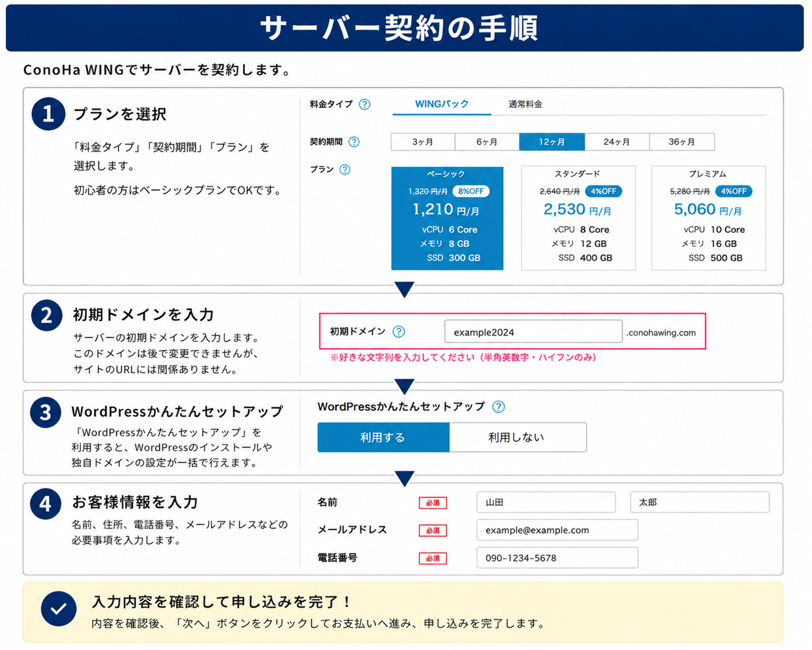Click the 4%OFF badge on プレミアム
The image size is (812, 650).
(734, 191)
